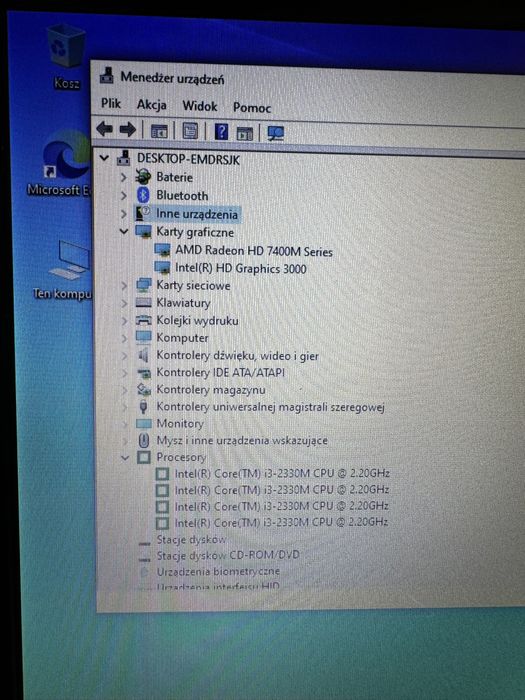
Task: Open the Widok menu
Action: (200, 106)
